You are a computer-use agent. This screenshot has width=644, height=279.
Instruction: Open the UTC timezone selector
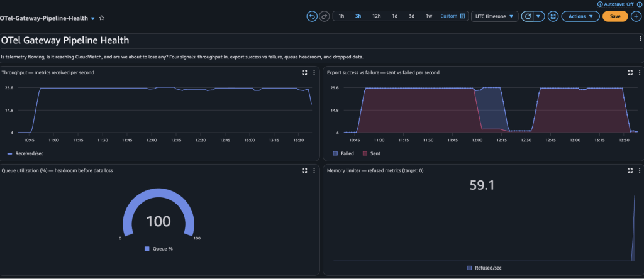494,16
